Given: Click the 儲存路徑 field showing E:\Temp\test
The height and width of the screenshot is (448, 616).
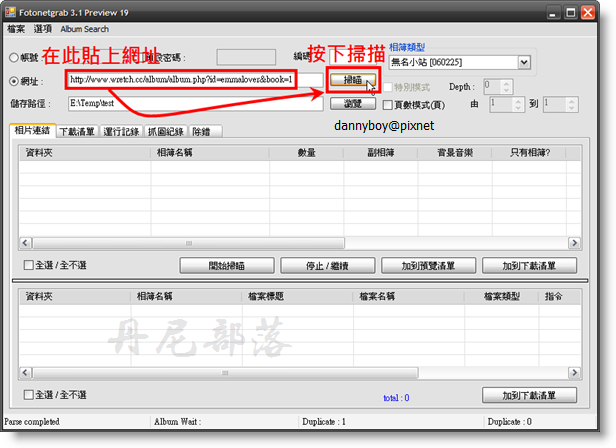Looking at the screenshot, I should pos(195,103).
